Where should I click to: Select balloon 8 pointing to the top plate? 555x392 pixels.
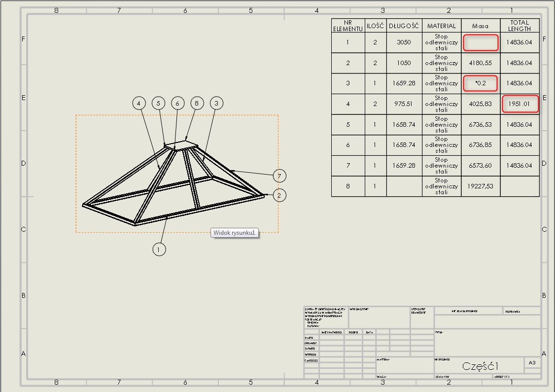197,104
